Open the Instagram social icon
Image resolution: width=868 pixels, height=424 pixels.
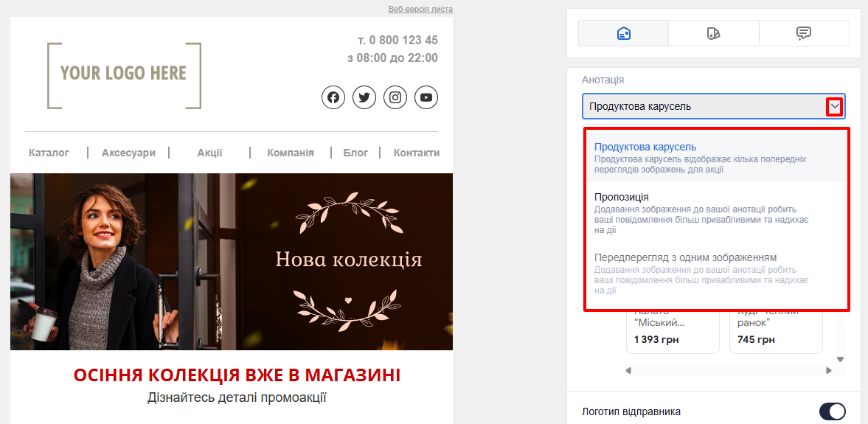coord(395,97)
